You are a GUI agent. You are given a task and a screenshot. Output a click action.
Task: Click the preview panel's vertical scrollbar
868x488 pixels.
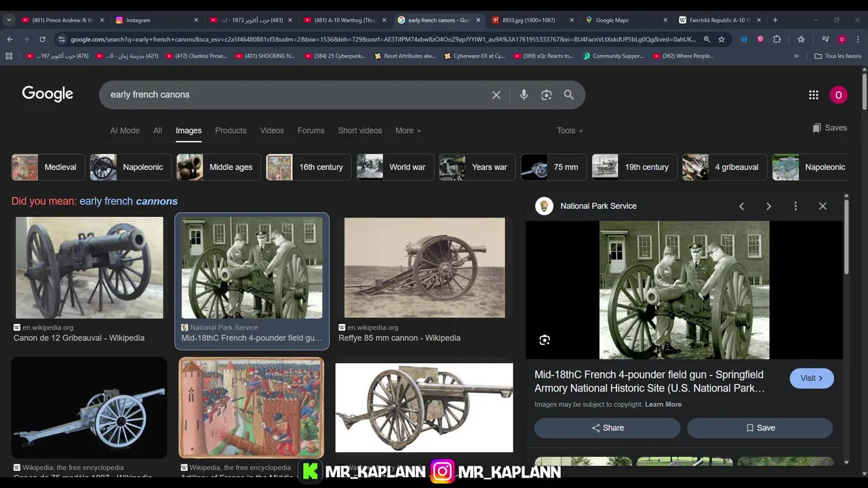(846, 236)
